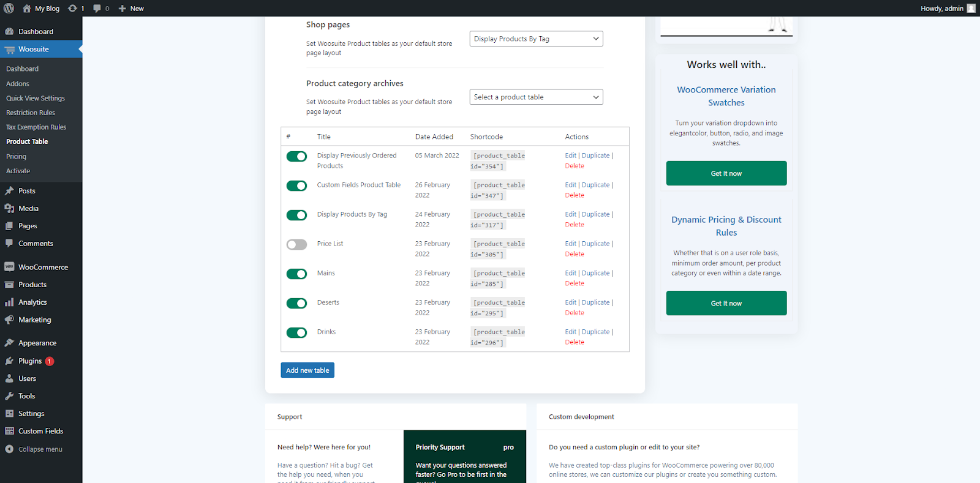Screen dimensions: 980x483
Task: Click the Collapse menu arrow icon
Action: coord(9,449)
